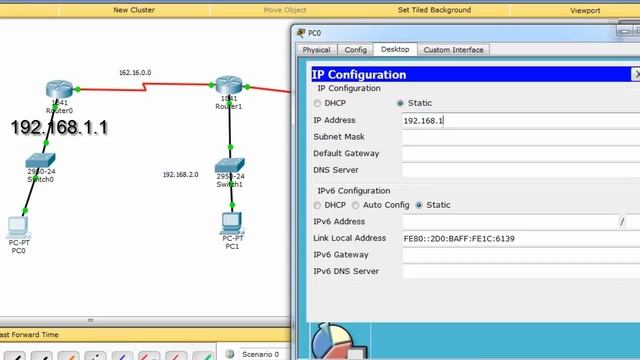Pick the blue connection cable icon

click(x=122, y=355)
